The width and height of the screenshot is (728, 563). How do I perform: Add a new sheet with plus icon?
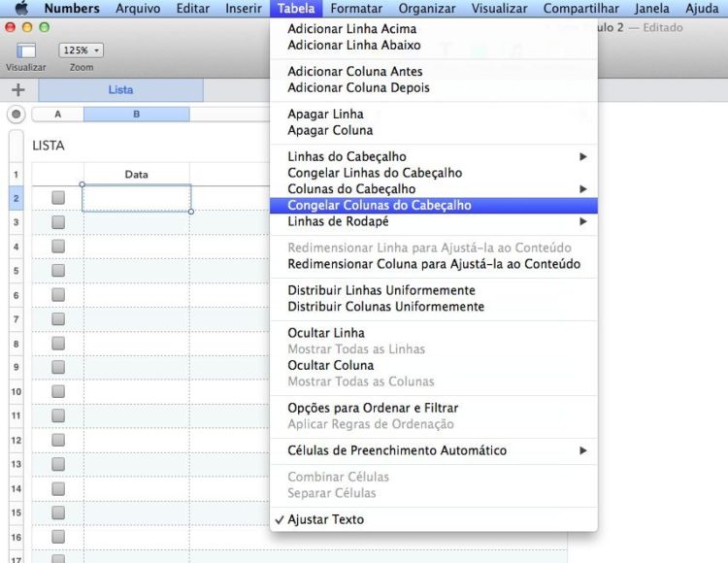(x=17, y=89)
